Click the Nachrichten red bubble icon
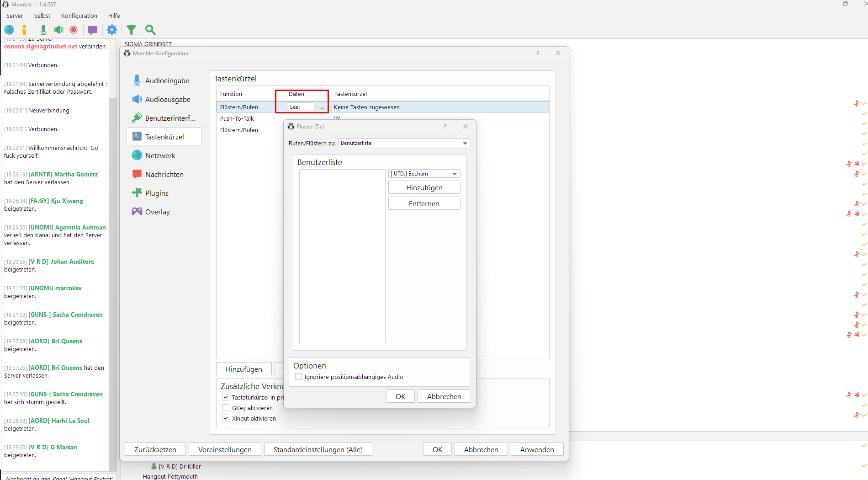868x480 pixels. (x=137, y=174)
